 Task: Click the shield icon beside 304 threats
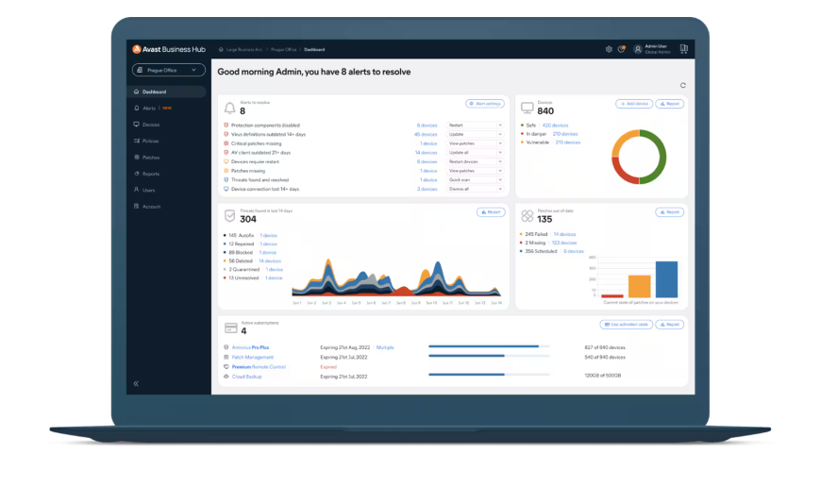(229, 215)
